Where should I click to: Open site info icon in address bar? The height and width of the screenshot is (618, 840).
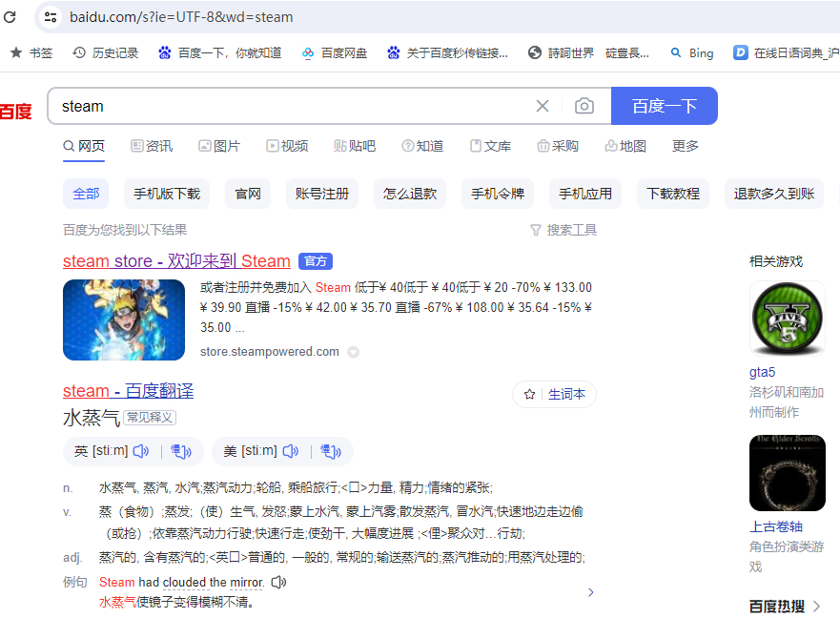[51, 17]
